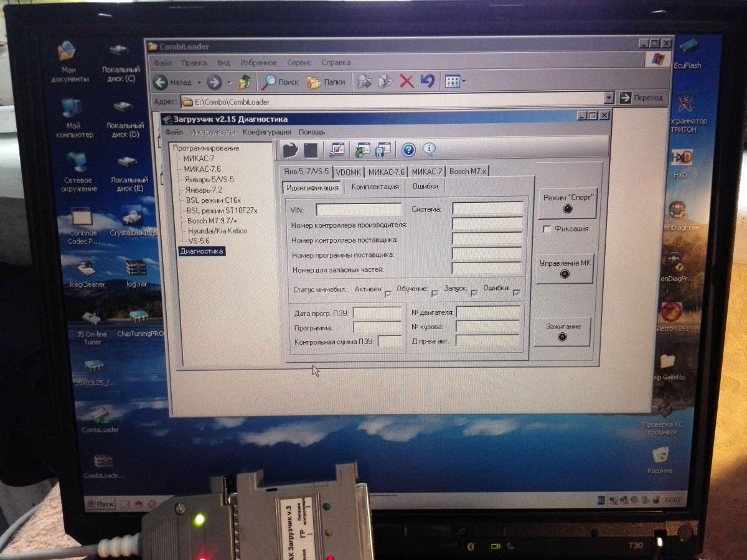Click the Переход go button
This screenshot has width=747, height=560.
click(x=641, y=98)
